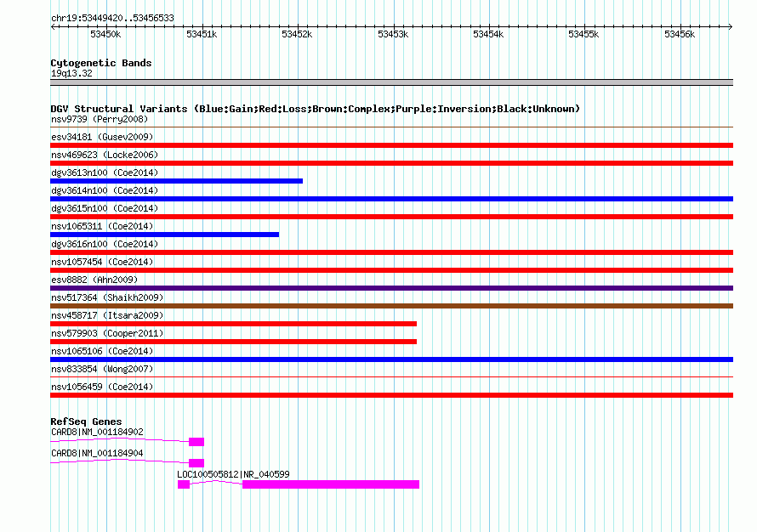
Task: Select the nsv1057454 red loss bar
Action: [391, 270]
